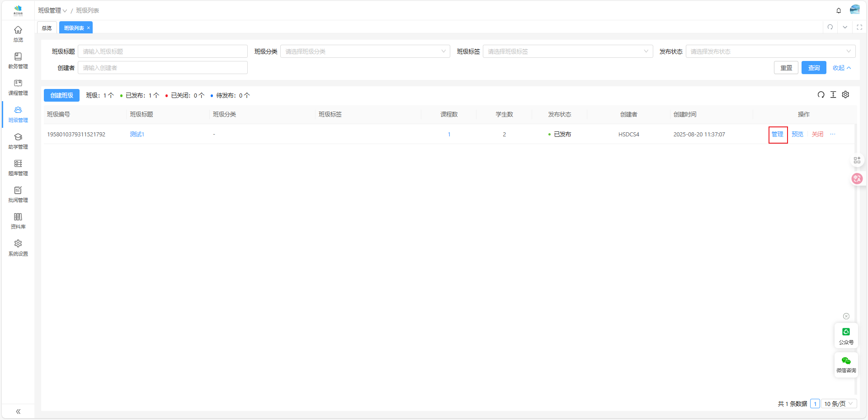Open the 测试1 class link
Screen dimensions: 868x420
click(x=137, y=134)
